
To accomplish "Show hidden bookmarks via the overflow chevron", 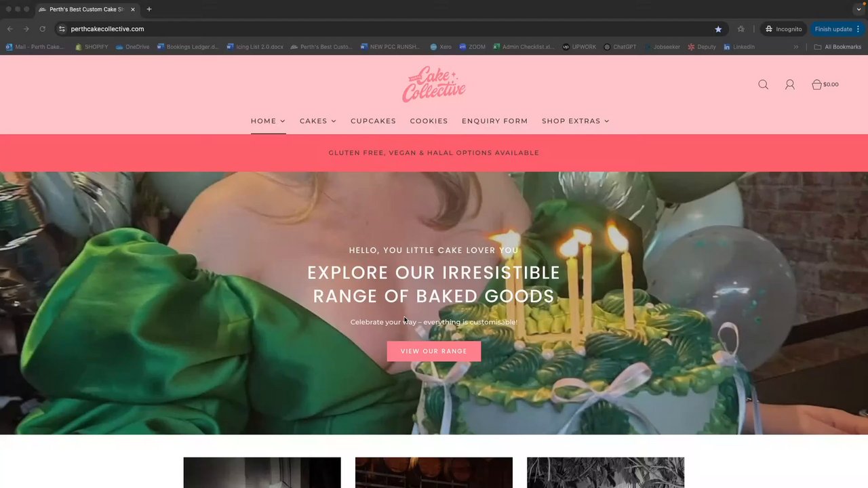I will [796, 47].
